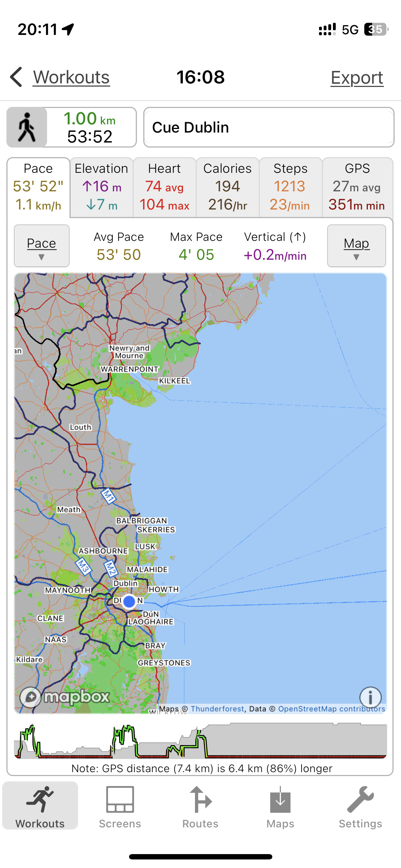The height and width of the screenshot is (868, 401).
Task: Go back via Workouts link
Action: pos(71,77)
